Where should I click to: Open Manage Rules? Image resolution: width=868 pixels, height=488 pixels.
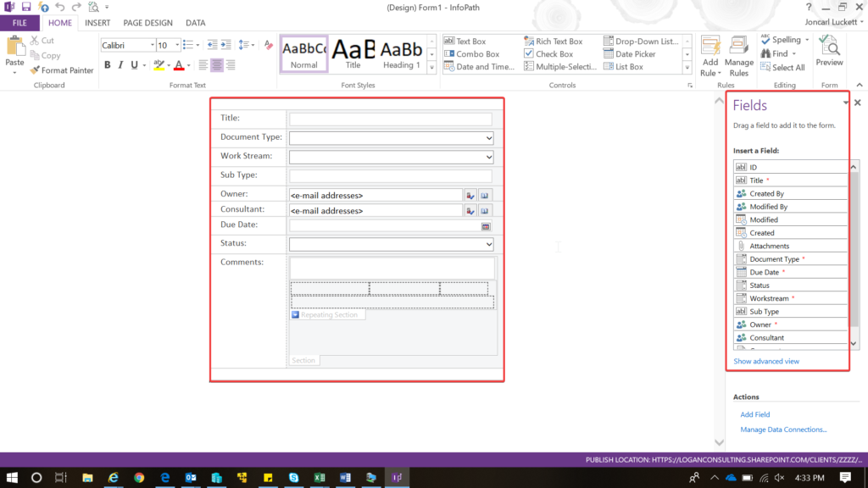click(x=739, y=57)
